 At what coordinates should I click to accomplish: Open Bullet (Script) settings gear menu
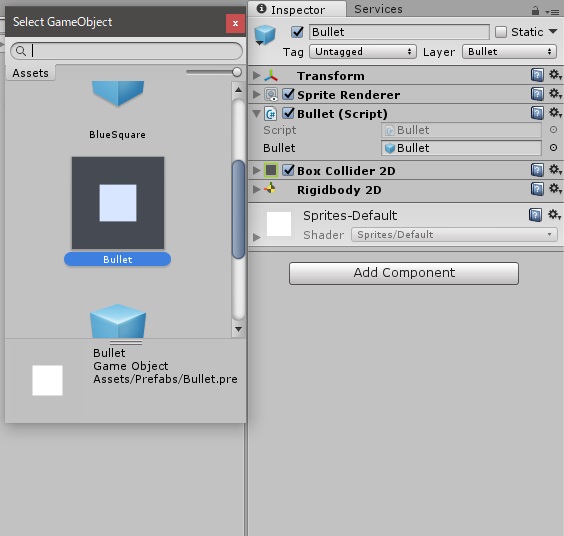[555, 113]
